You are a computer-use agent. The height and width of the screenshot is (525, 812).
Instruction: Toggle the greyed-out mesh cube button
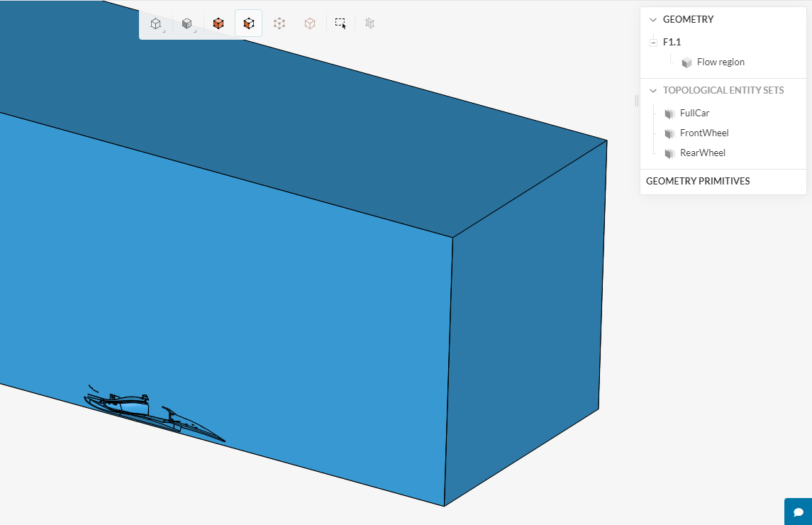tap(369, 23)
